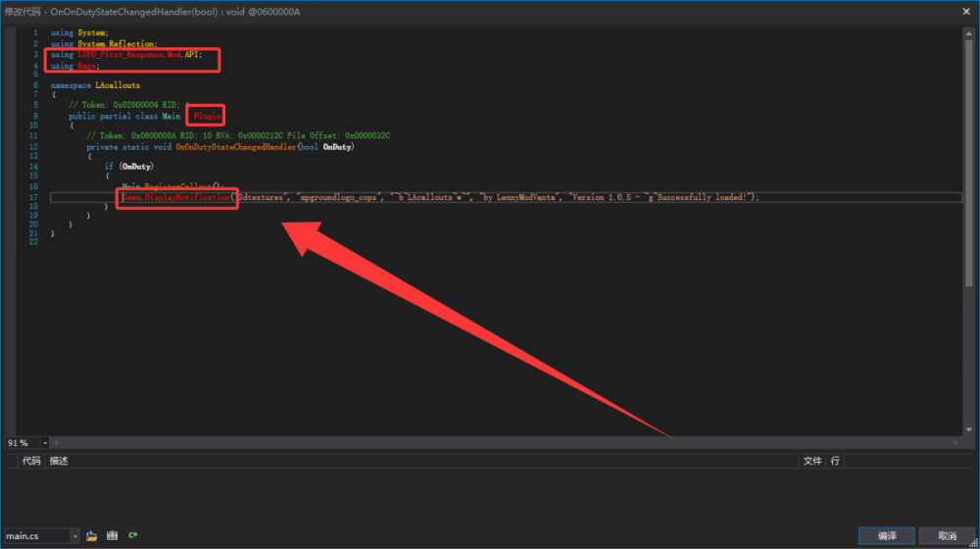Open the main.cs file dropdown
980x549 pixels.
click(x=75, y=536)
